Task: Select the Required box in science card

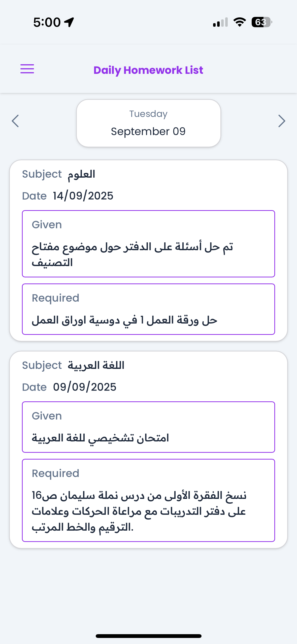Action: coord(148,309)
